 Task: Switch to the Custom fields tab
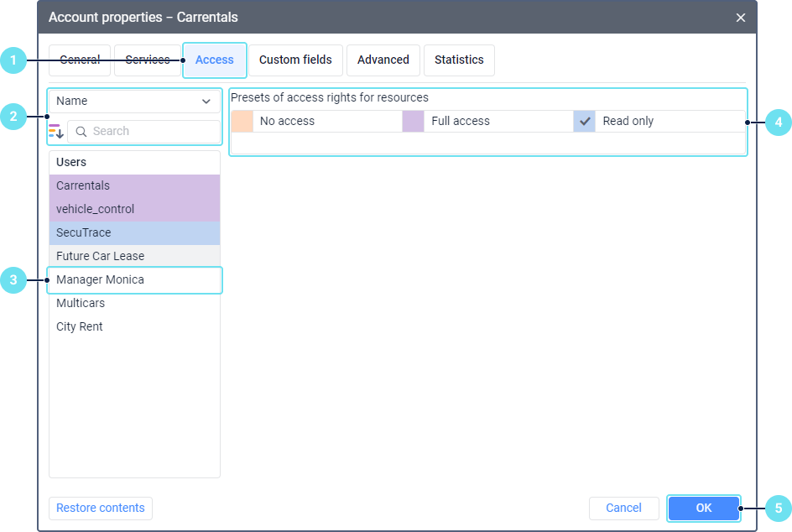click(295, 60)
